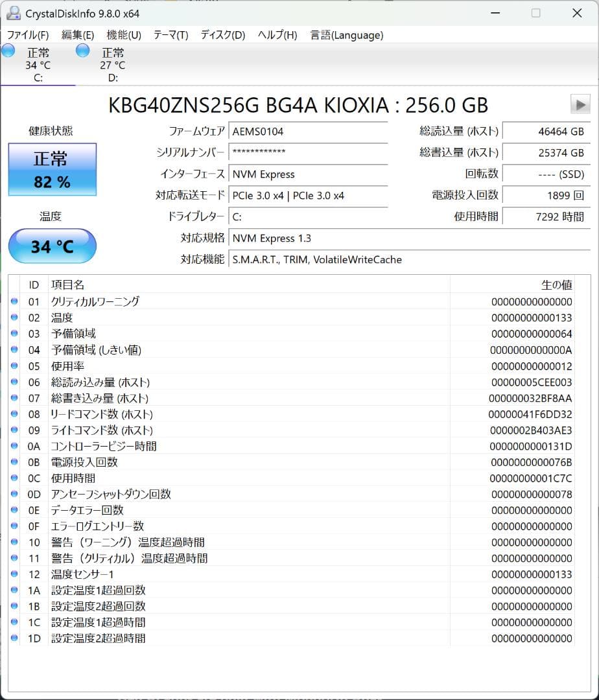Click status dot for エラーログエントリー数 row
599x700 pixels.
[14, 526]
